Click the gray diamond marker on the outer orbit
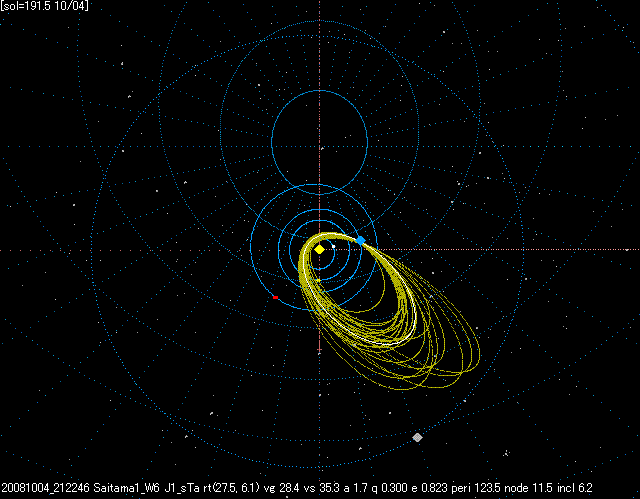The image size is (640, 499). [417, 437]
